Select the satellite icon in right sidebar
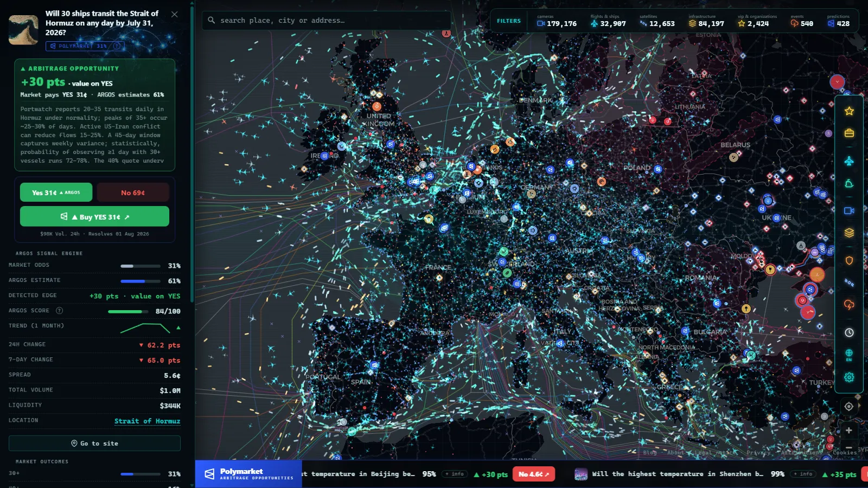This screenshot has height=488, width=868. pos(849,282)
